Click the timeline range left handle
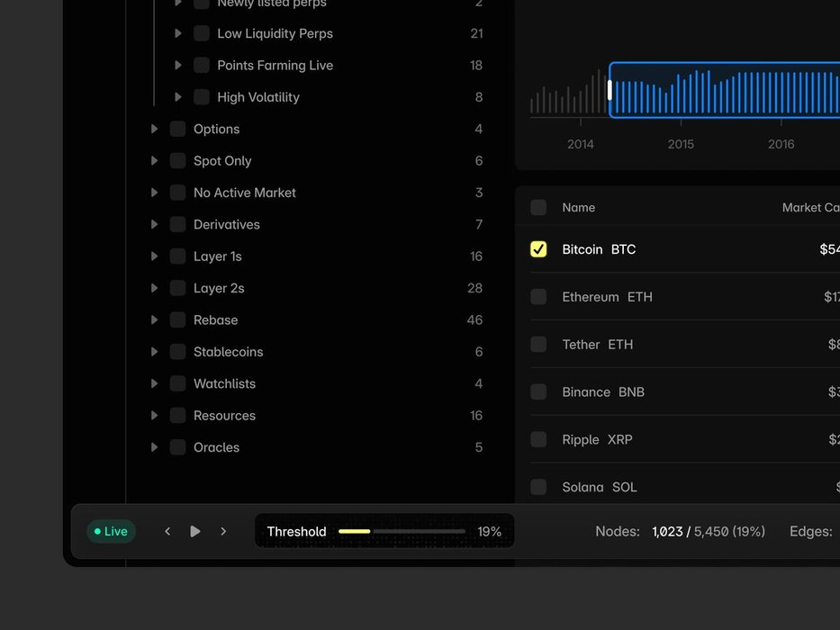Screen dimensions: 840x630 coord(610,90)
